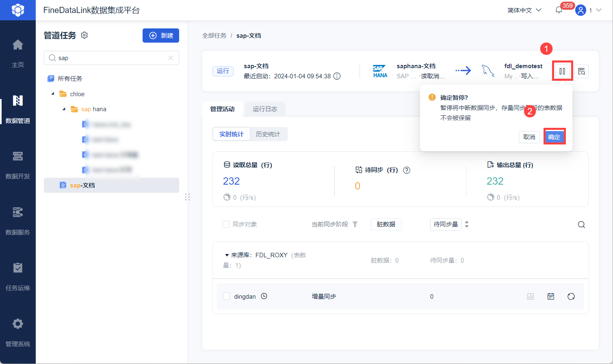This screenshot has height=364, width=613.
Task: Open pipeline task settings gear
Action: pos(84,35)
